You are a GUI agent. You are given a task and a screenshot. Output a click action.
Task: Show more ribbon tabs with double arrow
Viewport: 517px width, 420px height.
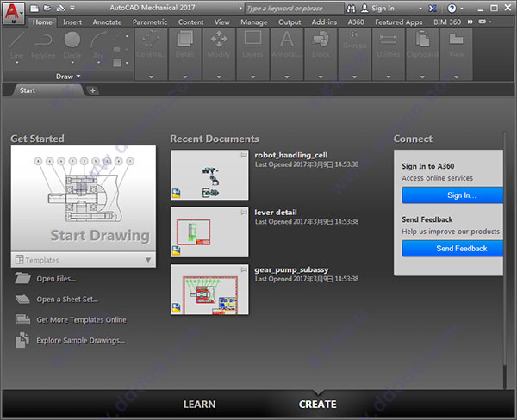pos(470,22)
